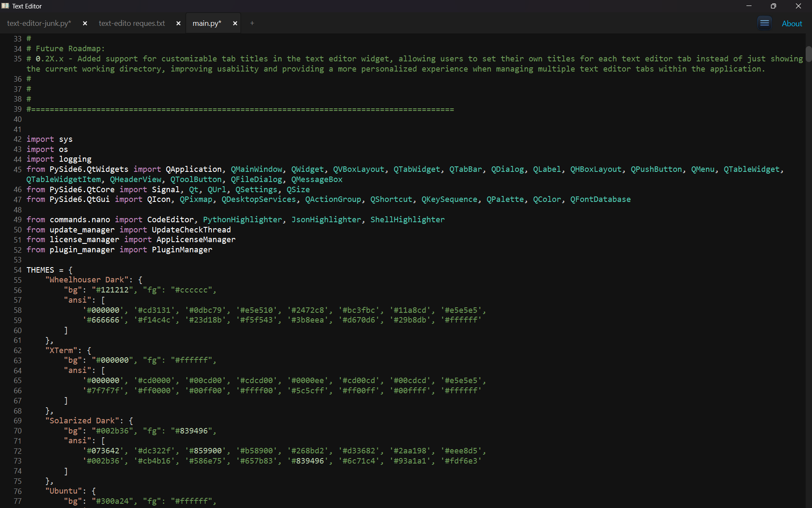Select the main.py tab
812x508 pixels.
tap(207, 23)
